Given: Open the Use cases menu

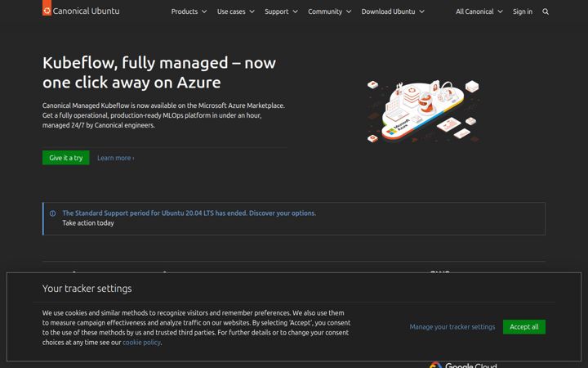Looking at the screenshot, I should click(x=235, y=11).
